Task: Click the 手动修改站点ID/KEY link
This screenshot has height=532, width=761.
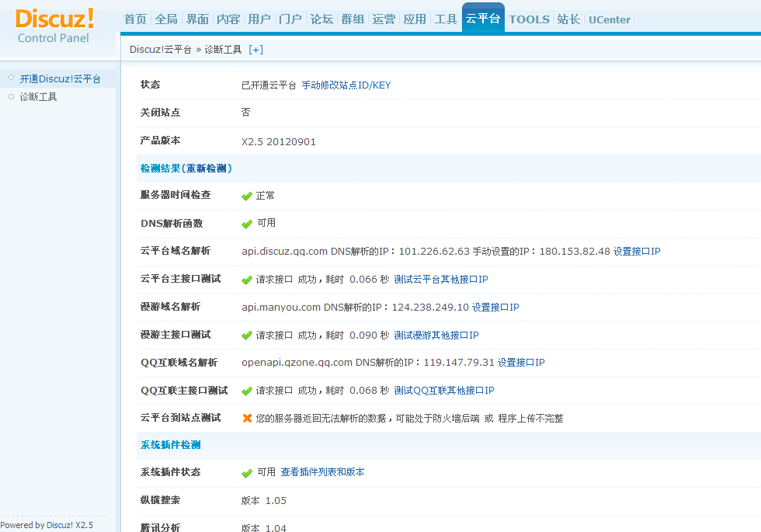Action: pos(346,85)
